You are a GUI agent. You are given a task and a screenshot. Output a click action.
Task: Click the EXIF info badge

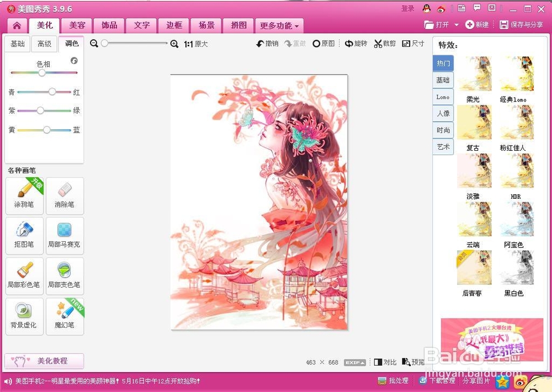pos(355,362)
